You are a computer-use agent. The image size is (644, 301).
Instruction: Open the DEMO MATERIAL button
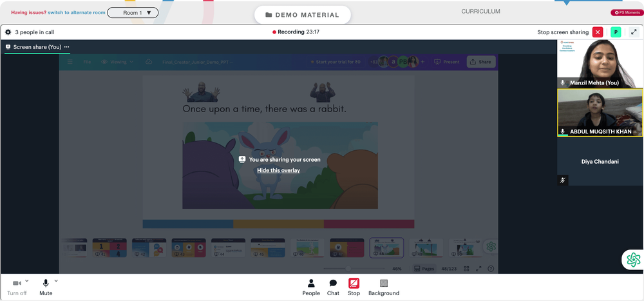pos(302,15)
